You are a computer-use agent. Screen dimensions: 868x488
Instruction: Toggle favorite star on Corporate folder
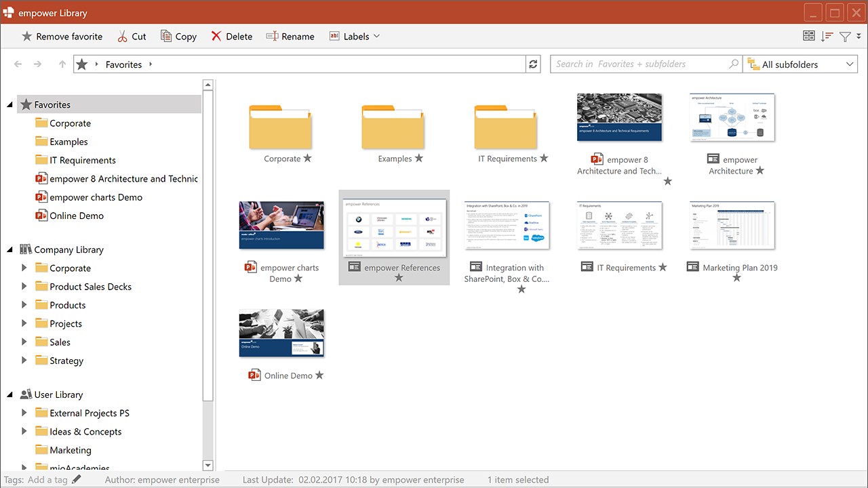[x=308, y=159]
